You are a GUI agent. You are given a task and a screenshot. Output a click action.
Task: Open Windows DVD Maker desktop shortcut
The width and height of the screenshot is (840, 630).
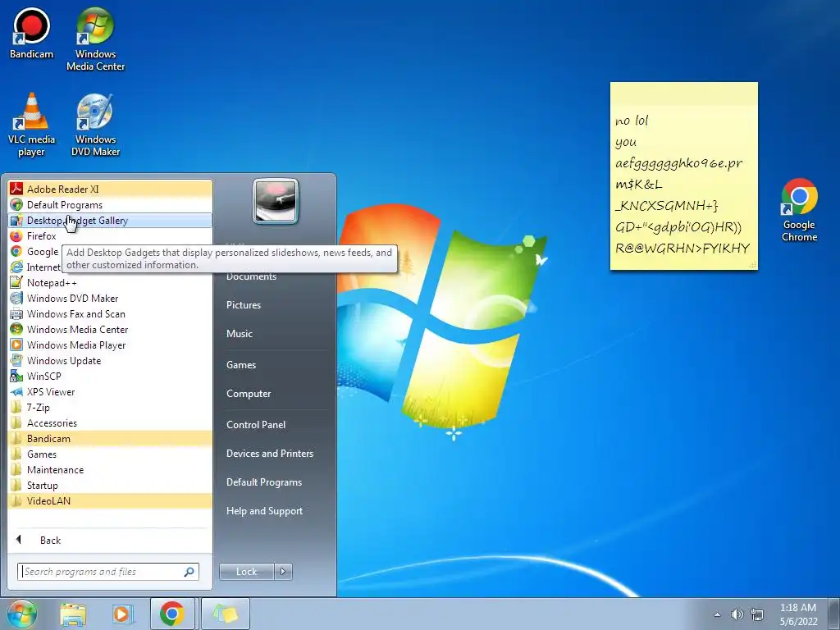[x=95, y=125]
